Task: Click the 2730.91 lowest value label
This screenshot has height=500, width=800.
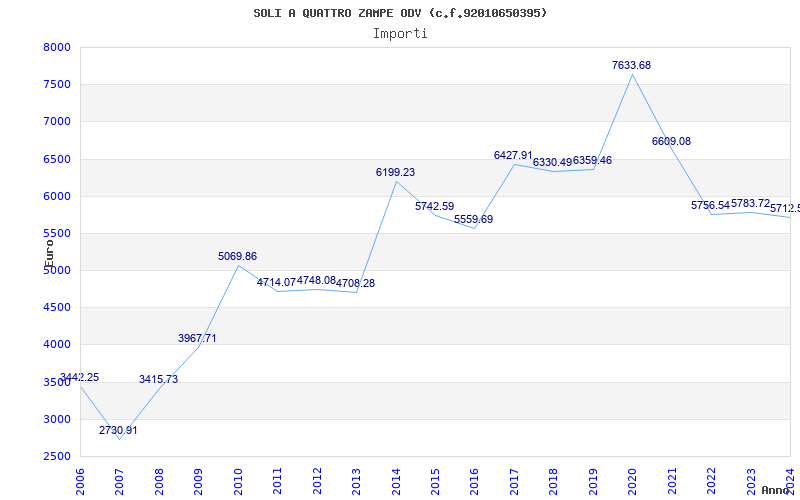Action: pos(118,430)
